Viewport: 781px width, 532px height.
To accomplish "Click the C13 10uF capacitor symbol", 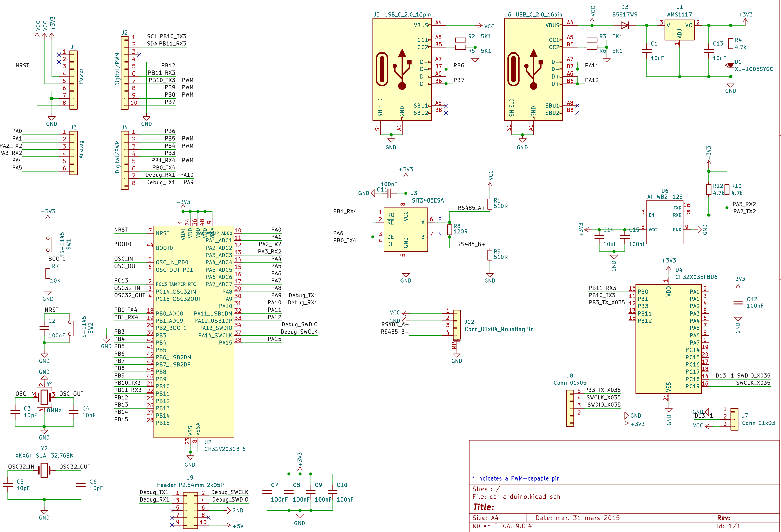I will click(x=708, y=51).
